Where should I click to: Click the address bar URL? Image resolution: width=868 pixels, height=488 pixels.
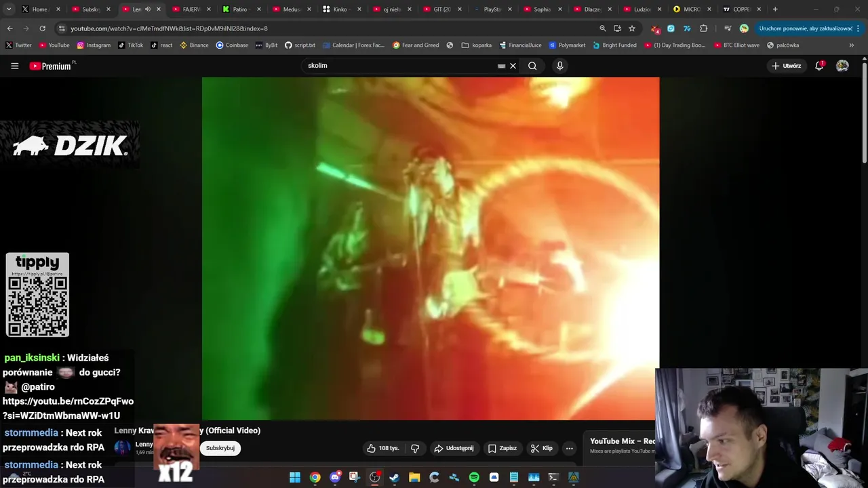169,28
